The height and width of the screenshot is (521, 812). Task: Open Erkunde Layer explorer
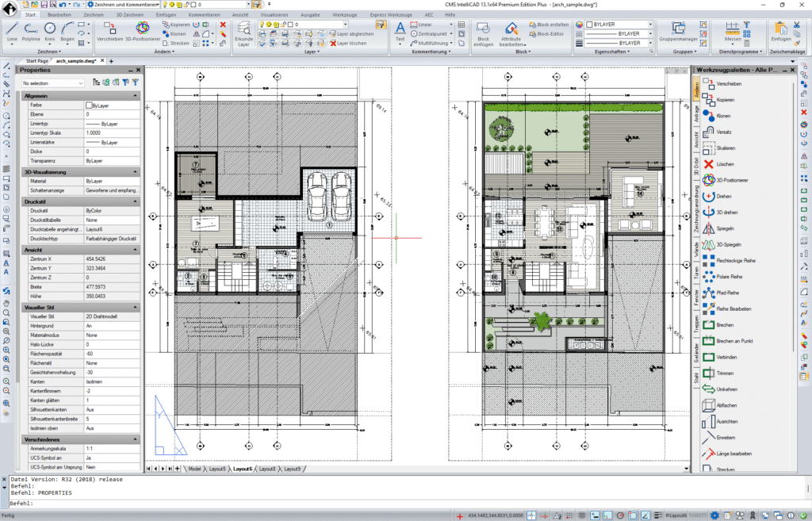[243, 32]
